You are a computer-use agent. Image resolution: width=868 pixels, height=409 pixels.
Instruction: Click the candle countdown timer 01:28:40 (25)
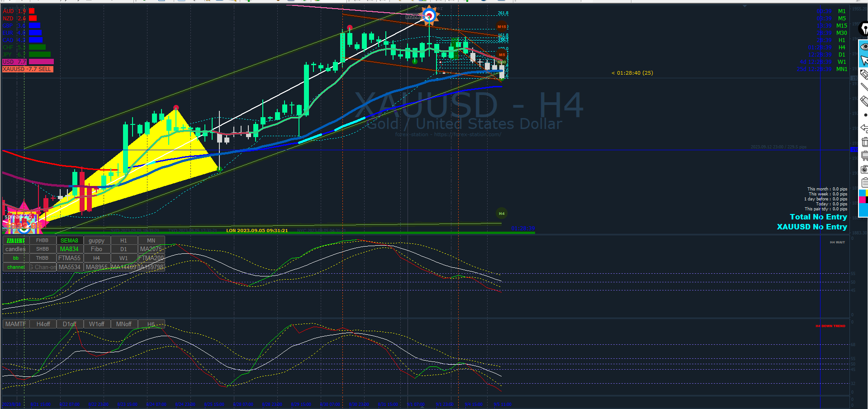click(632, 73)
